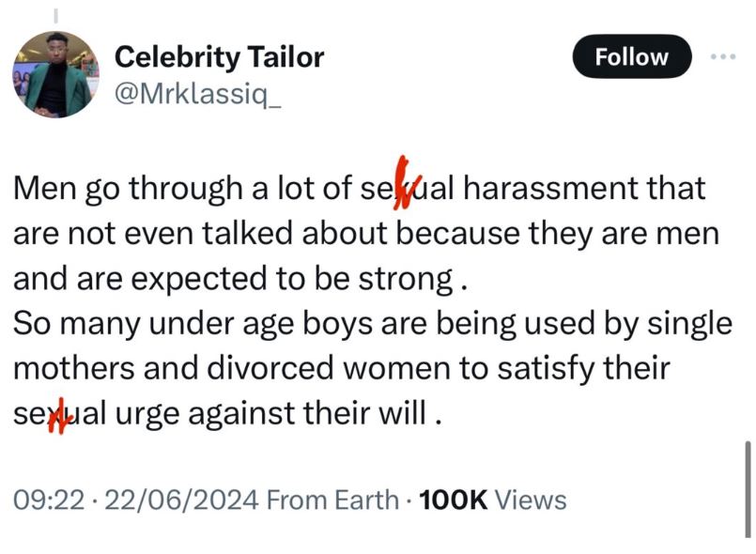
Task: Click the Views label
Action: pos(531,500)
